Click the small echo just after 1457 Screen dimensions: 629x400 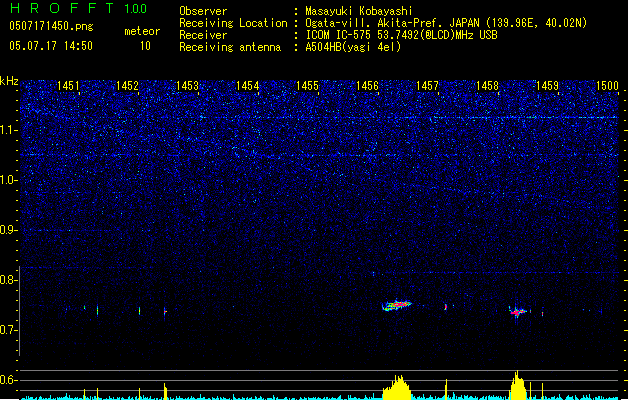tap(446, 307)
